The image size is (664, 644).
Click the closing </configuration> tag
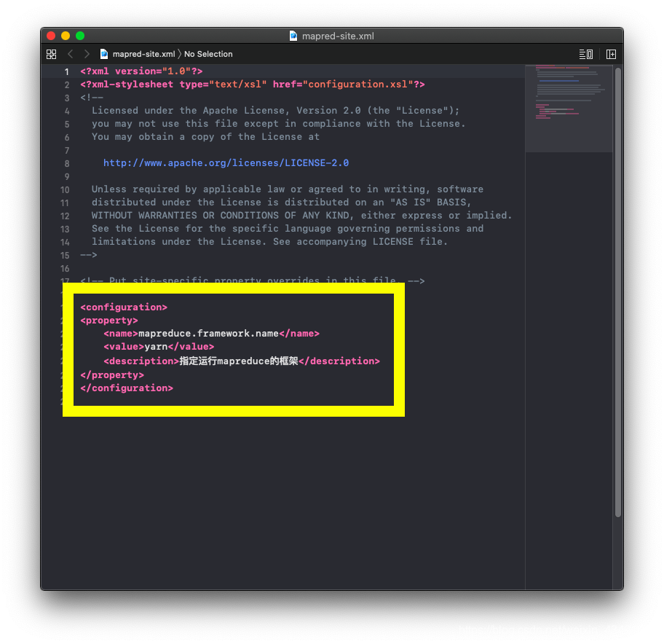[127, 388]
